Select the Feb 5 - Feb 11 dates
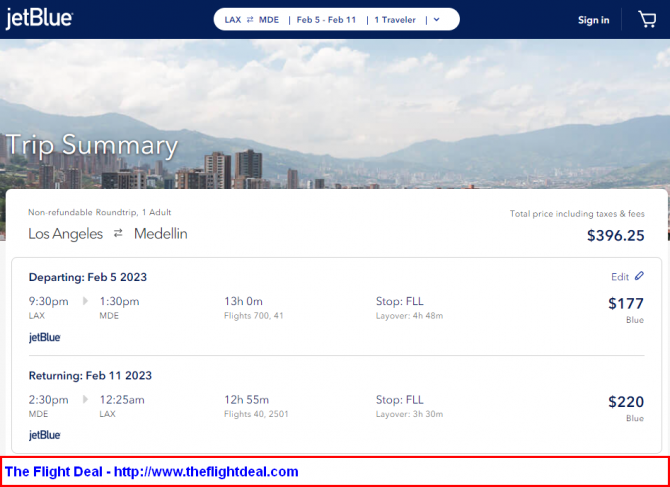The height and width of the screenshot is (487, 670). coord(326,20)
